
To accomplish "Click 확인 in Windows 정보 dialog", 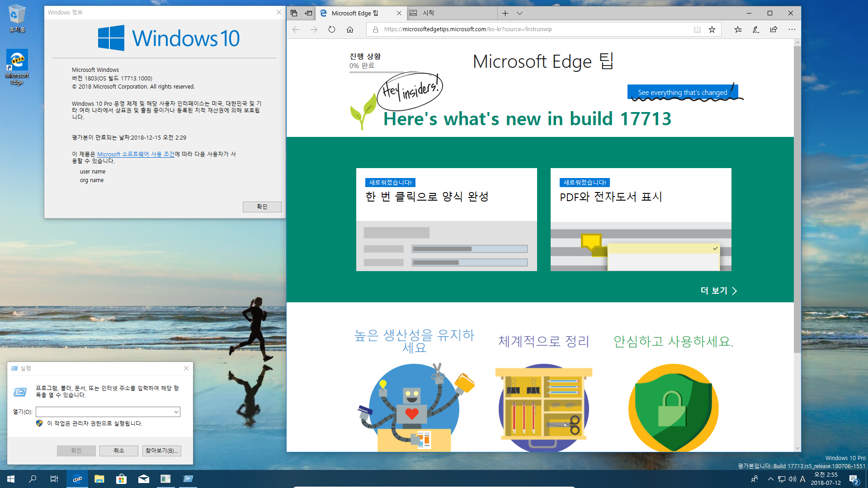I will [262, 206].
